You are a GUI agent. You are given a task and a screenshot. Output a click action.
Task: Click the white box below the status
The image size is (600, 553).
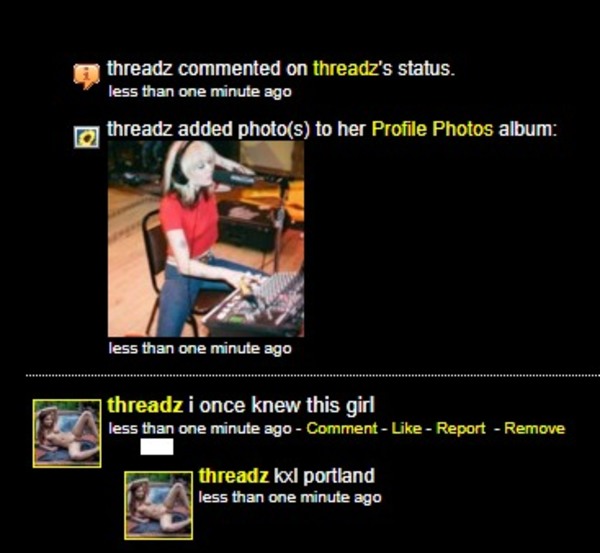[x=157, y=447]
